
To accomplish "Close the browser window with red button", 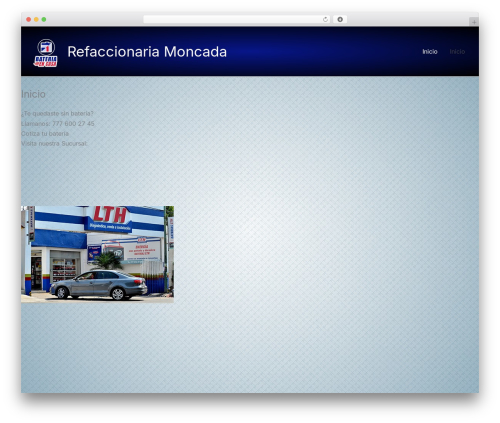I will click(29, 19).
